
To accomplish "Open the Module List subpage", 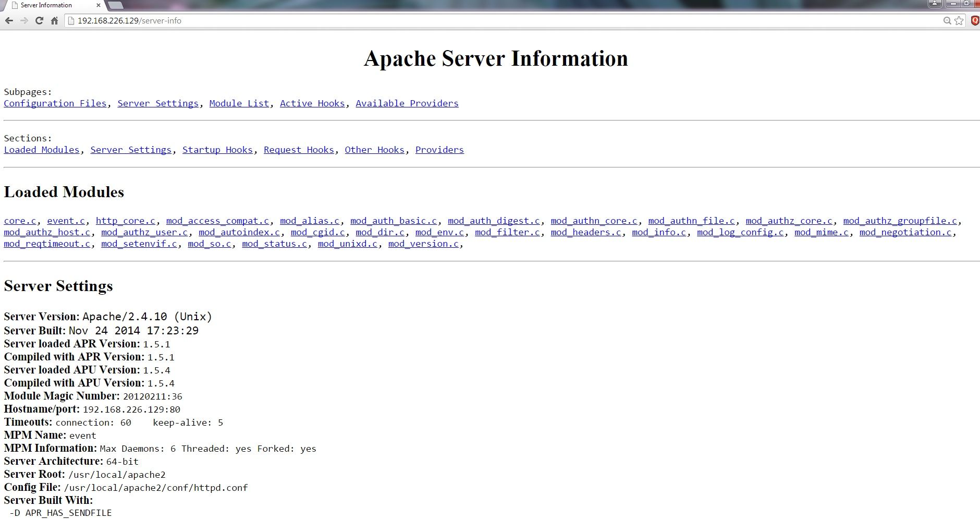I will click(x=239, y=103).
